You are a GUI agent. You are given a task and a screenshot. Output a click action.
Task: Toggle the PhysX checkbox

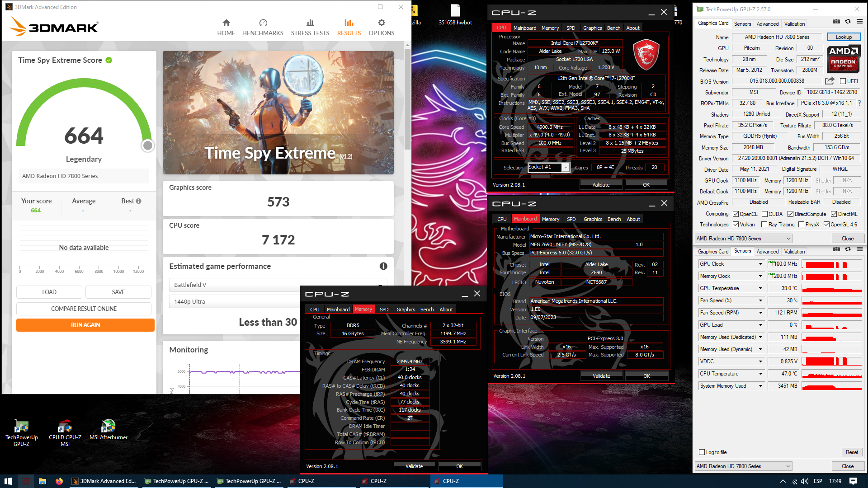(801, 225)
